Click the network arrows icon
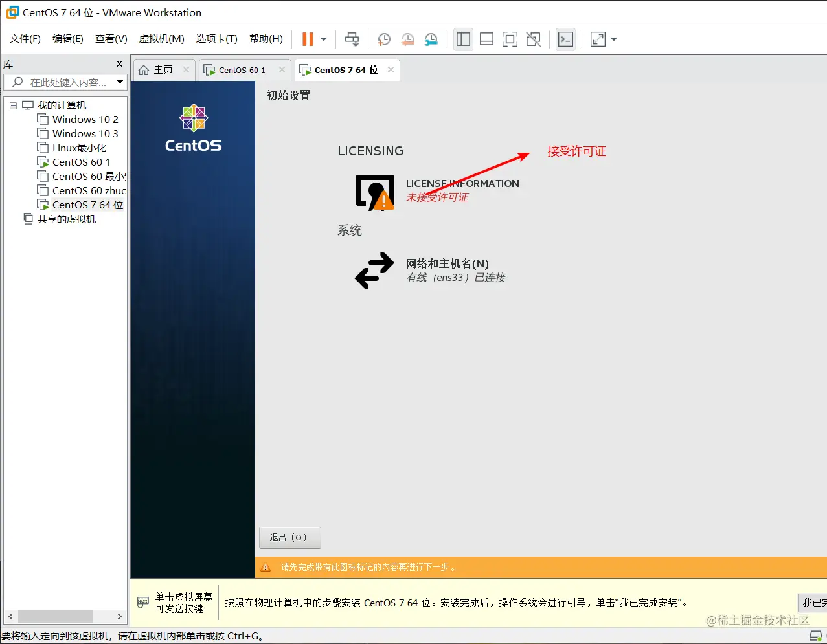This screenshot has height=644, width=827. (x=374, y=270)
